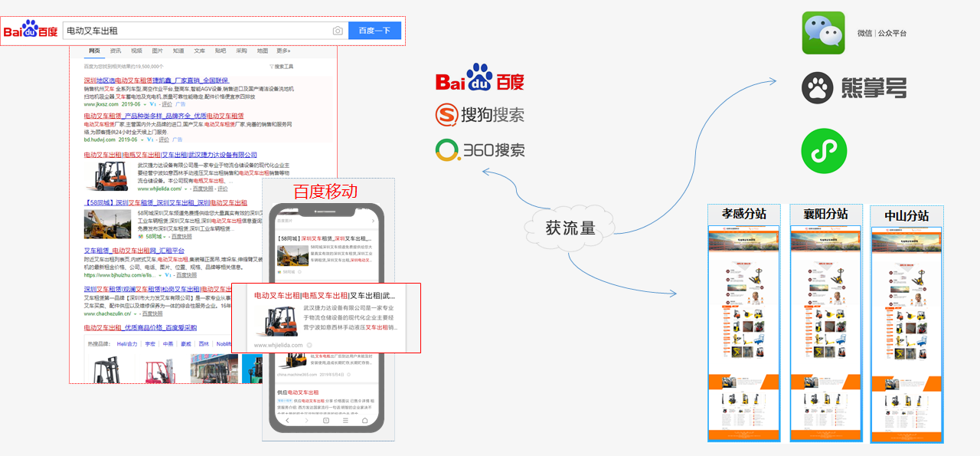Select the Heli/合力 hot brand
The width and height of the screenshot is (980, 456).
(127, 344)
